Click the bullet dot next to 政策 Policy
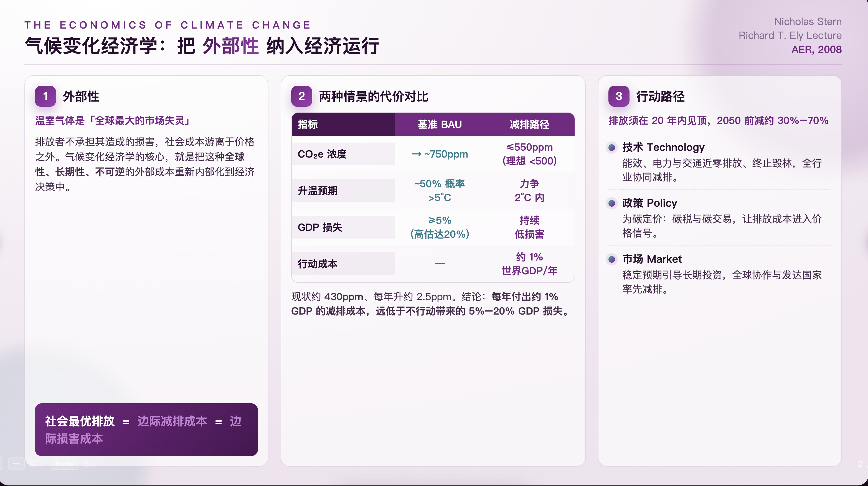The height and width of the screenshot is (486, 868). tap(611, 203)
